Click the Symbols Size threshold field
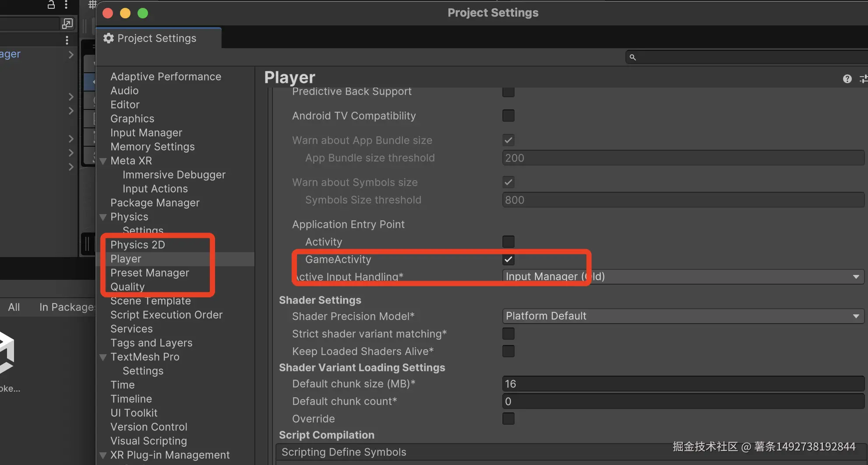The width and height of the screenshot is (868, 465). [683, 200]
